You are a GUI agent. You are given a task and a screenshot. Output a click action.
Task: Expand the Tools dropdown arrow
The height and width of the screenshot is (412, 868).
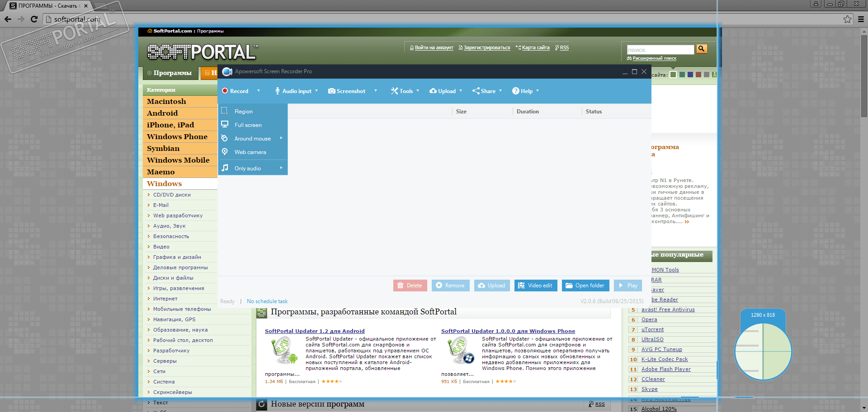pos(418,91)
